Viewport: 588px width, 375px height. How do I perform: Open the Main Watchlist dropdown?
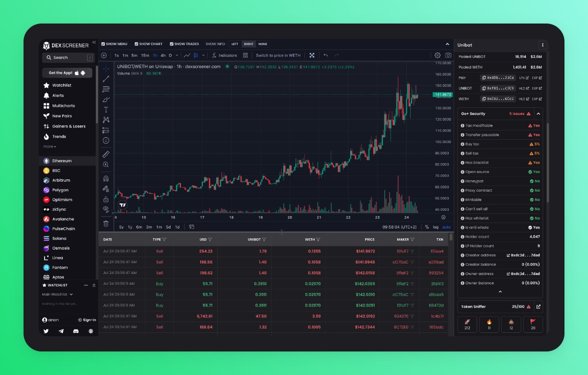[57, 295]
